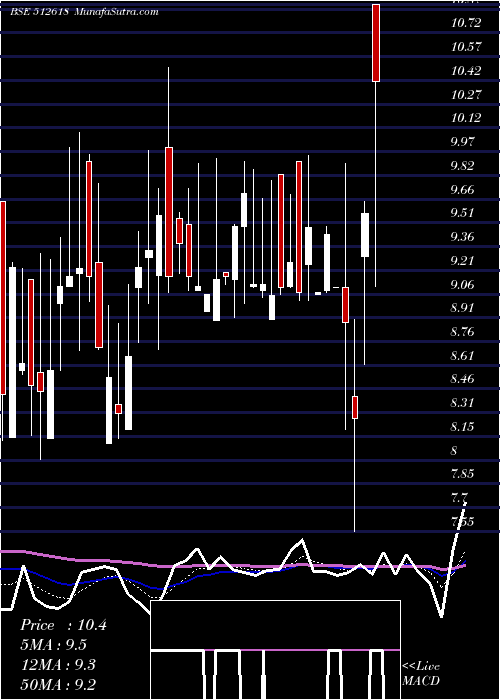Click the '9.21' price axis label
This screenshot has width=500, height=700.
pyautogui.click(x=463, y=261)
